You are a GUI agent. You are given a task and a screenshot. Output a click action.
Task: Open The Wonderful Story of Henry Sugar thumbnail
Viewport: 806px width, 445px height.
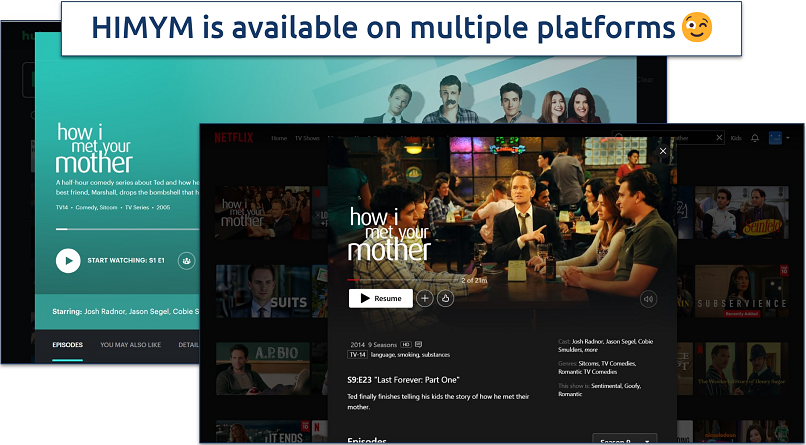[742, 368]
